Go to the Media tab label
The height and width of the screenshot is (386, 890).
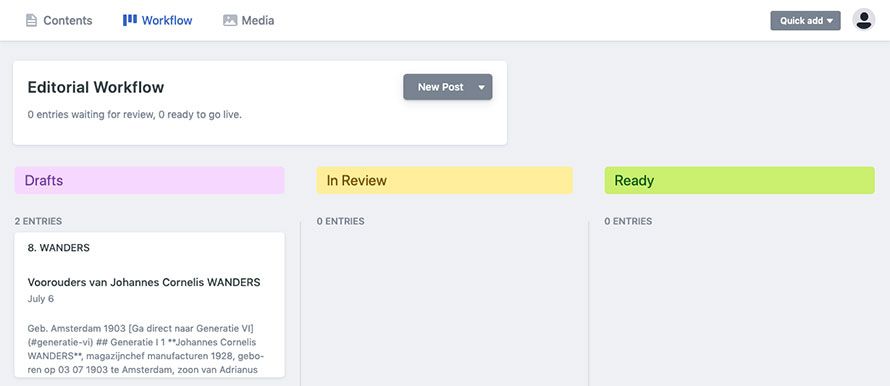click(258, 20)
